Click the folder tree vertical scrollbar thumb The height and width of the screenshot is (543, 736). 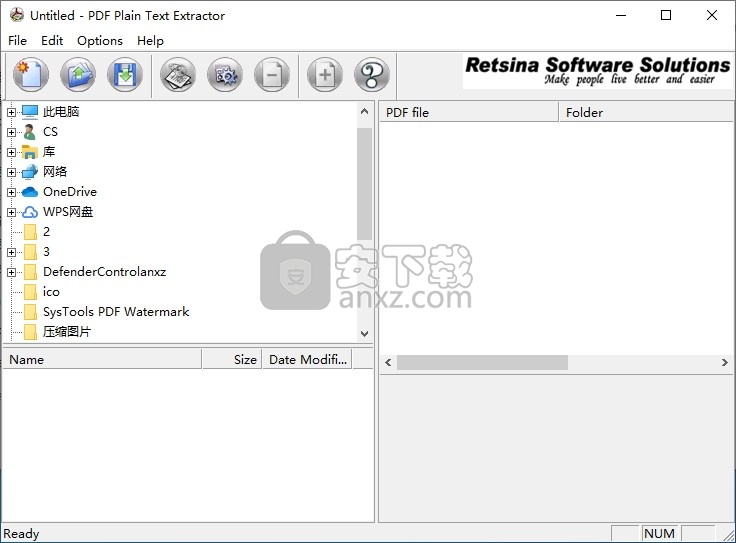364,184
